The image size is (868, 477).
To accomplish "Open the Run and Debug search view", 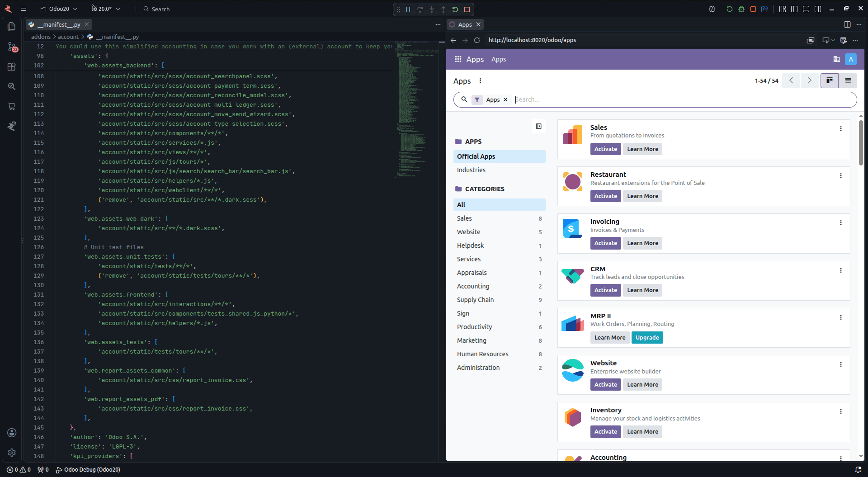I will click(x=12, y=86).
